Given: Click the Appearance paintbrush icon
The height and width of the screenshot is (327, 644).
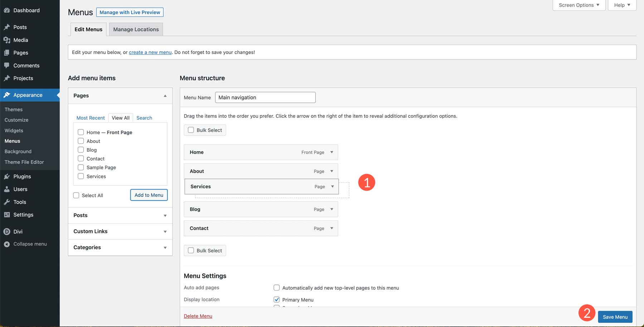Looking at the screenshot, I should (7, 95).
